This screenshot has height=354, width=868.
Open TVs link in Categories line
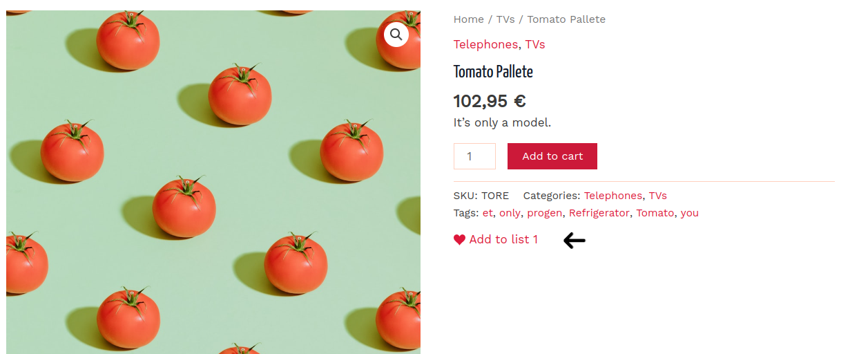tap(657, 196)
